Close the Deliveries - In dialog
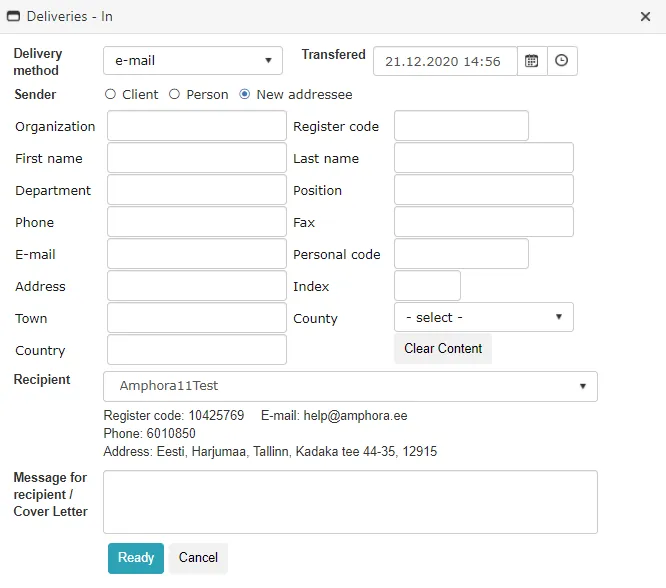 click(x=645, y=17)
